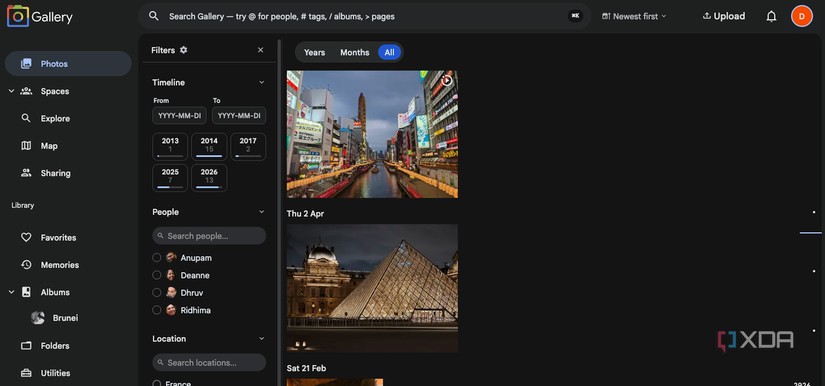
Task: Click the keyboard shortcut badge in search bar
Action: (575, 16)
